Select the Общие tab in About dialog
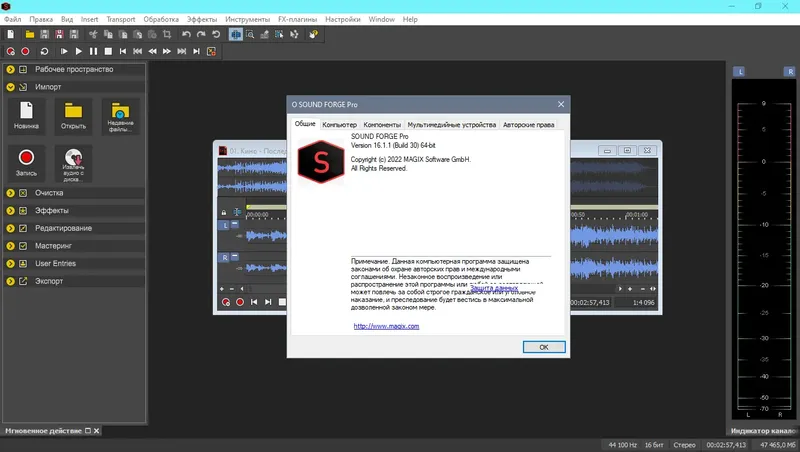The width and height of the screenshot is (800, 452). (305, 123)
